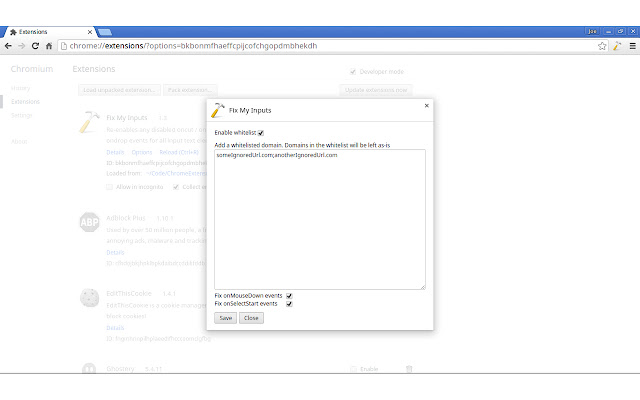Click the browser forward arrow

[22, 46]
